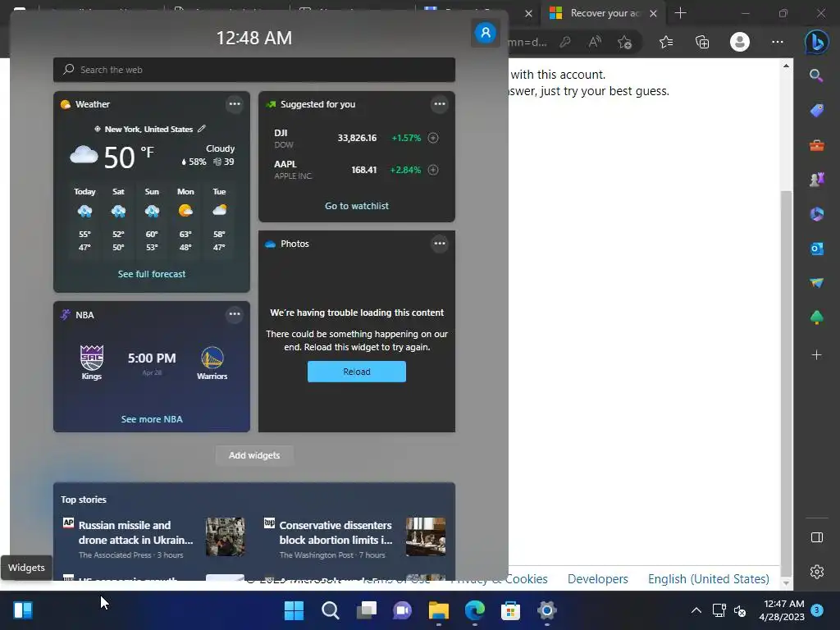Screen dimensions: 840x630
Task: Open the sidebar Games chess icon
Action: click(816, 179)
